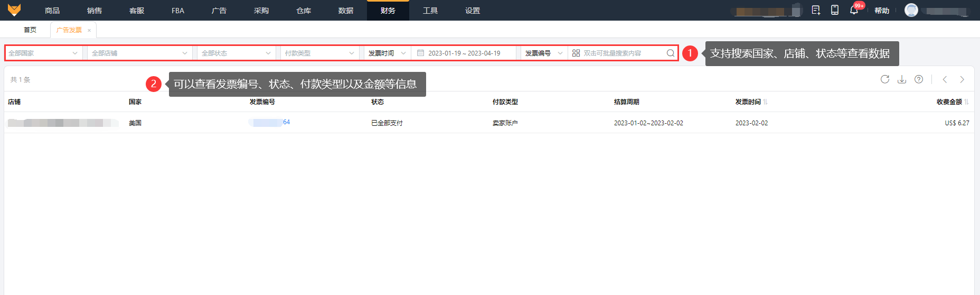Screen dimensions: 980x295
Task: Click the 卖家账户 payment type cell
Action: tap(505, 123)
